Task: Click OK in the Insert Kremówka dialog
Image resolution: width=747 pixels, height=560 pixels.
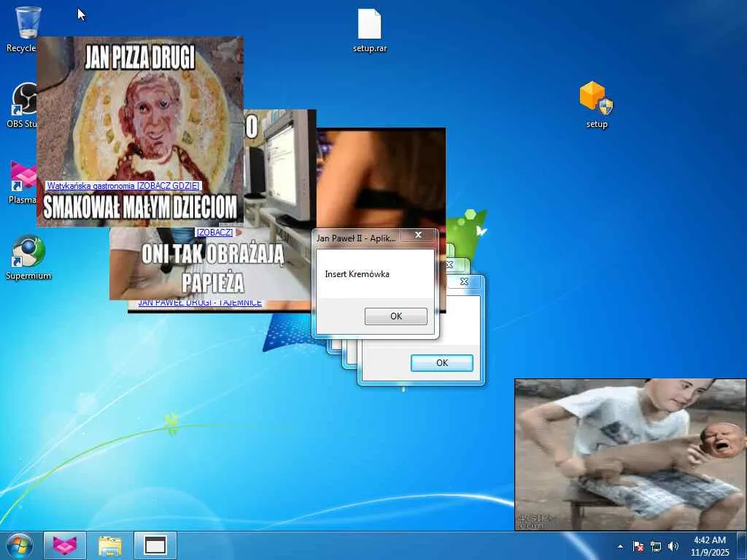Action: (x=396, y=316)
